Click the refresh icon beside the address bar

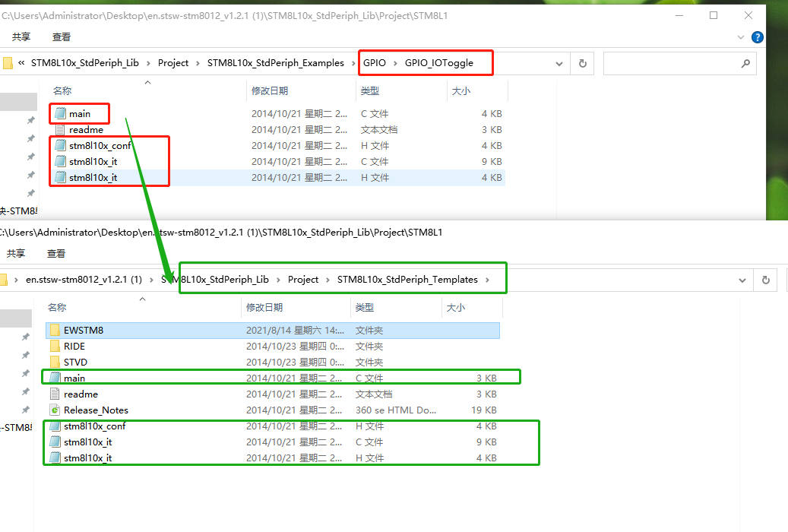click(x=582, y=63)
